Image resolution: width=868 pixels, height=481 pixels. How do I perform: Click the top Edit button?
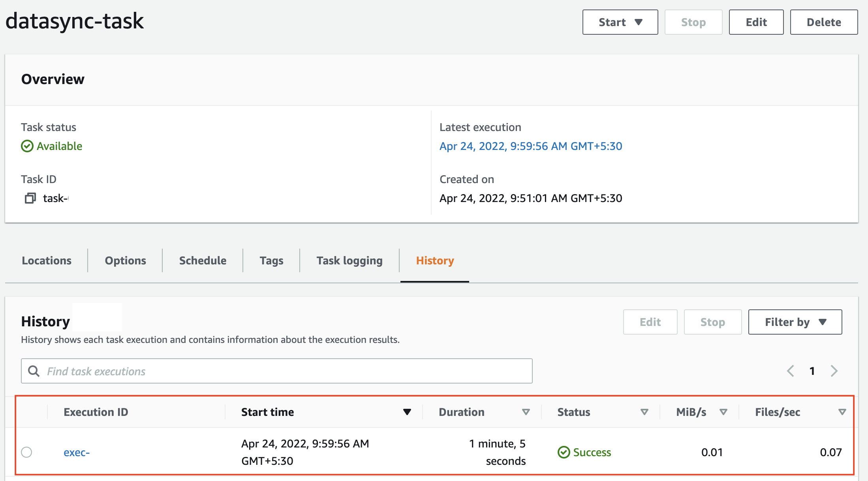756,22
